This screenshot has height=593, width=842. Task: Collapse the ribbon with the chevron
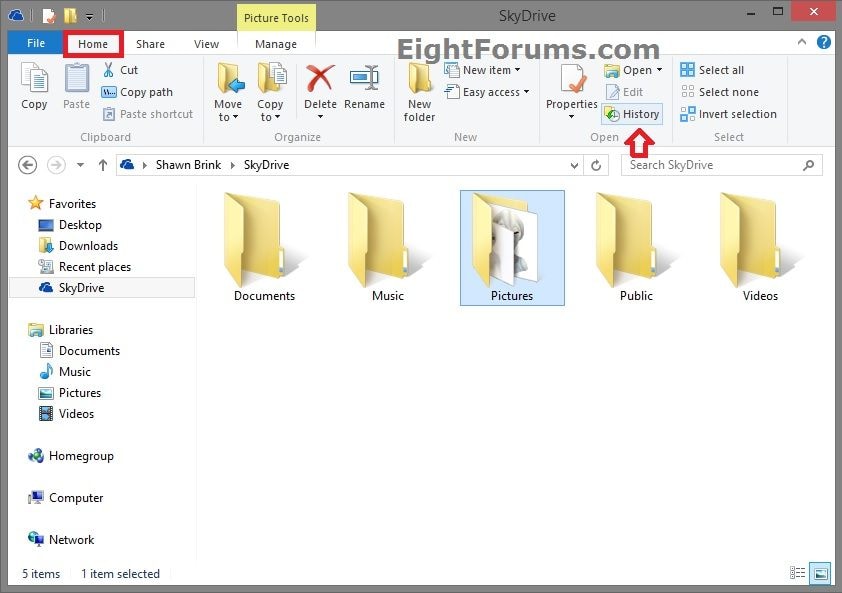coord(802,42)
